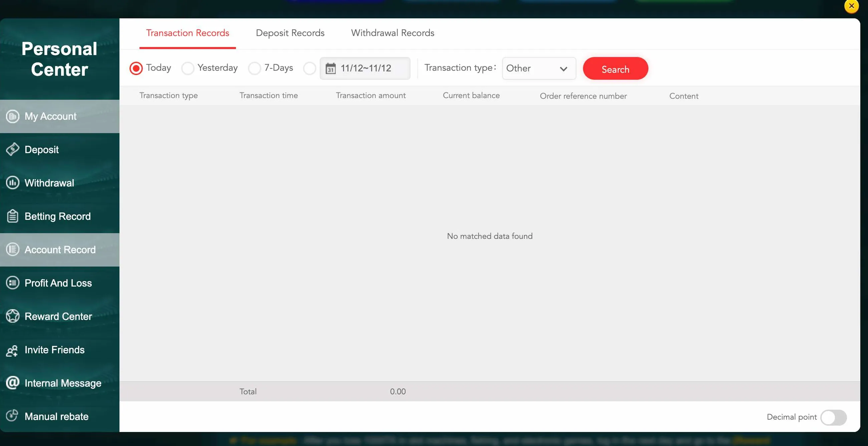Screen dimensions: 868x446
Task: Switch to the Deposit Records tab
Action: (x=290, y=33)
